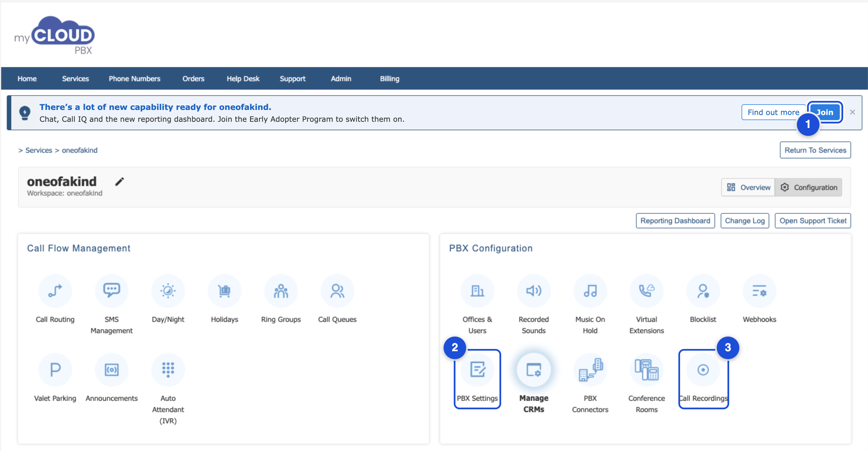Open the Valet Parking icon
Screen dimensions: 868x451
pyautogui.click(x=55, y=370)
